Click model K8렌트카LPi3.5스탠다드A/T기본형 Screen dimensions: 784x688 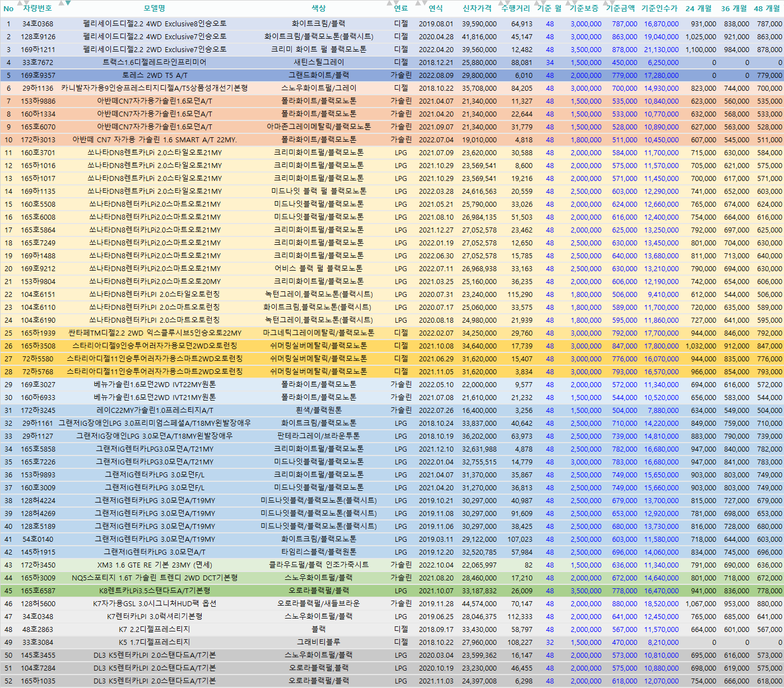155,591
